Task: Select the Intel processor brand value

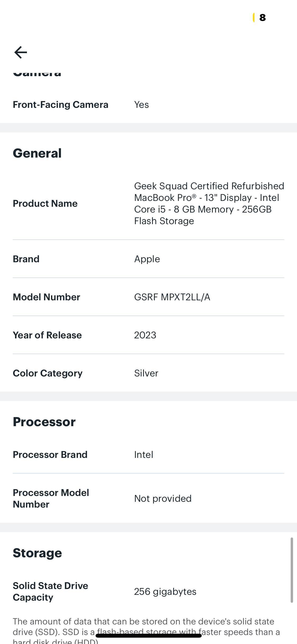Action: [x=144, y=455]
